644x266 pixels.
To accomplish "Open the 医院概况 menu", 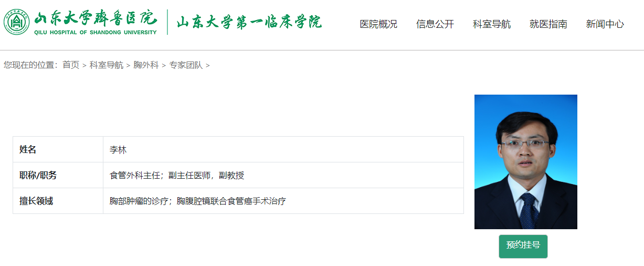I will pos(378,24).
